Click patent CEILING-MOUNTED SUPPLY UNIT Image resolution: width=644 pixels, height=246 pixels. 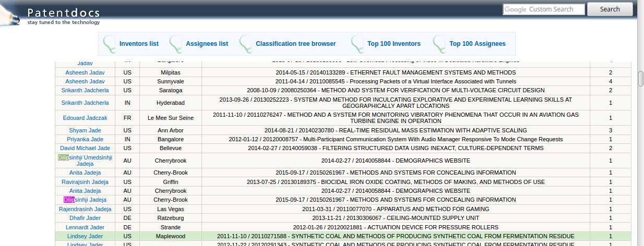point(396,218)
